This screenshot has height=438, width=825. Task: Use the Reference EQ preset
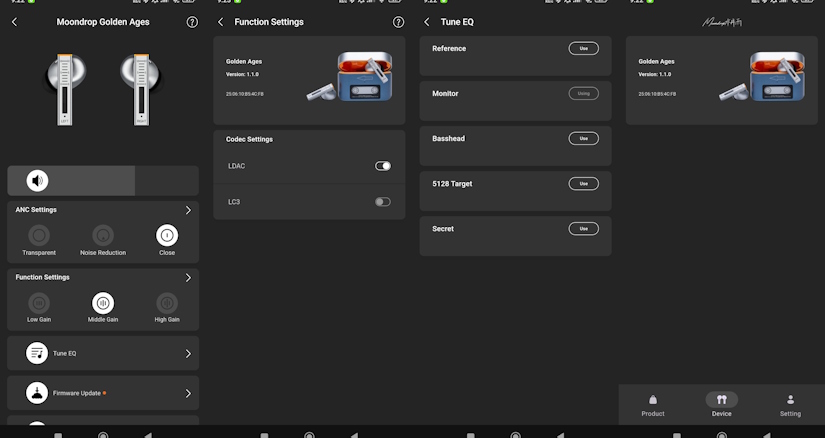583,48
